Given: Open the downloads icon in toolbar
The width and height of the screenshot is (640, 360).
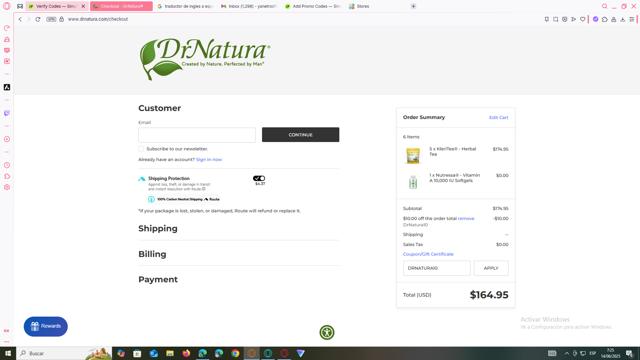Looking at the screenshot, I should click(x=622, y=19).
